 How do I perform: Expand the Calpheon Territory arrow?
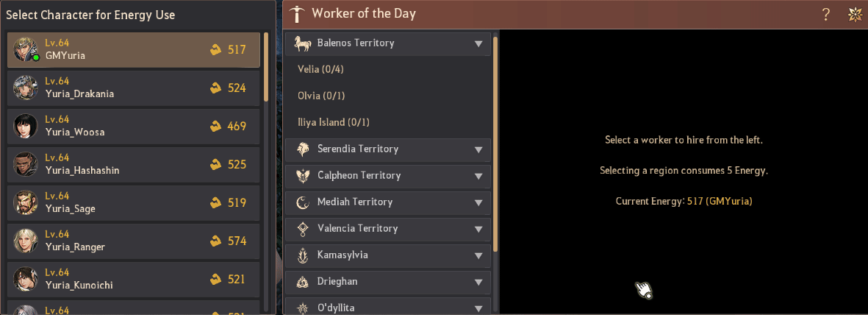[x=478, y=177]
